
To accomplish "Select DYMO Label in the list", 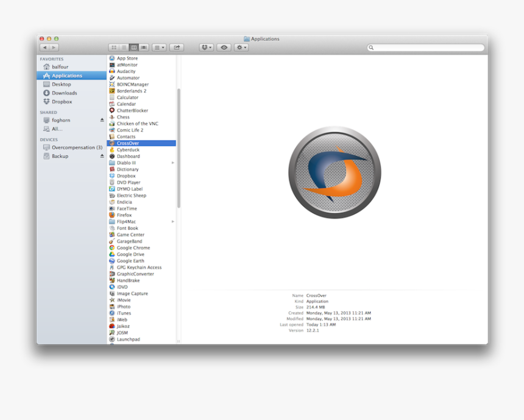I will tap(142, 189).
